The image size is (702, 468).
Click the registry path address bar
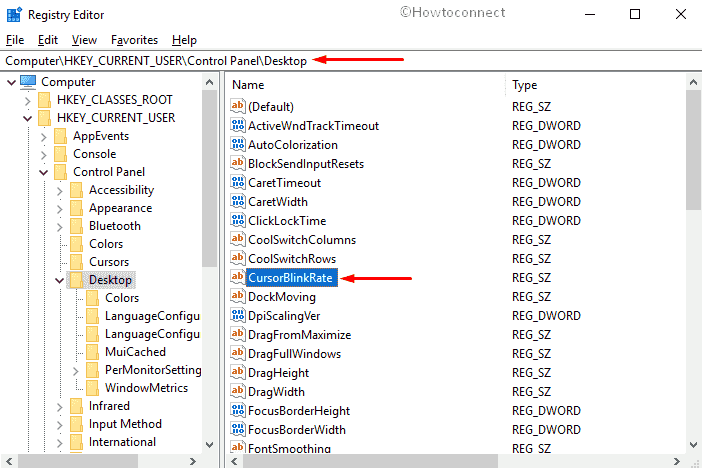tap(351, 60)
